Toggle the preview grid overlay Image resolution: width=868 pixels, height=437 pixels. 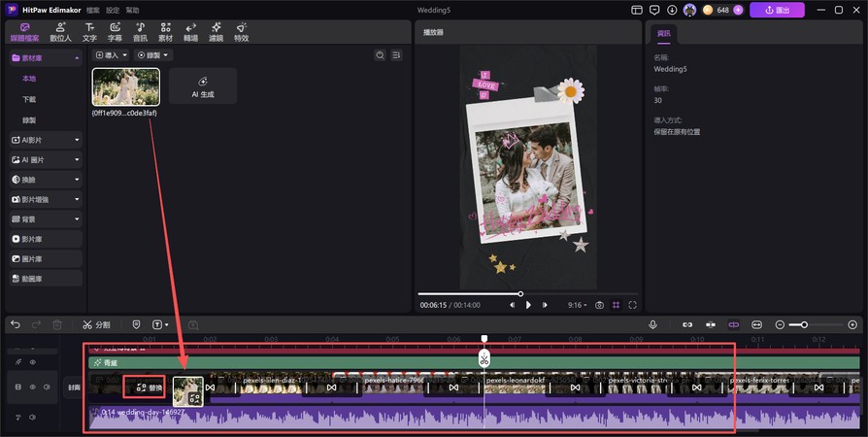(x=616, y=305)
